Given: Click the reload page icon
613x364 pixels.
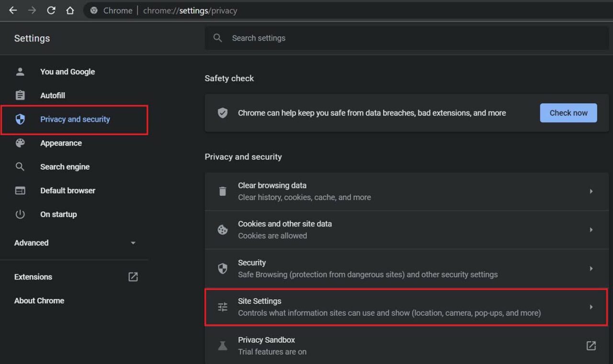Looking at the screenshot, I should tap(51, 10).
